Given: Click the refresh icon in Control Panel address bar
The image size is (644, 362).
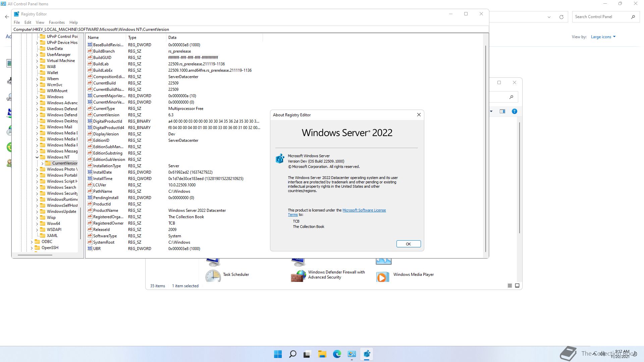Looking at the screenshot, I should 561,17.
